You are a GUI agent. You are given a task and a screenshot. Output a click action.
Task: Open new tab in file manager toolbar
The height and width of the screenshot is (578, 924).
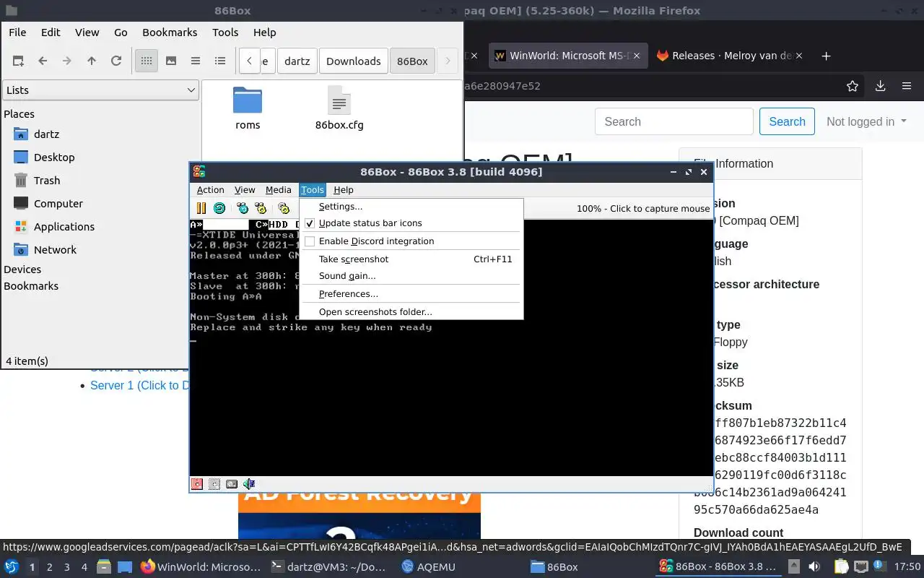18,61
